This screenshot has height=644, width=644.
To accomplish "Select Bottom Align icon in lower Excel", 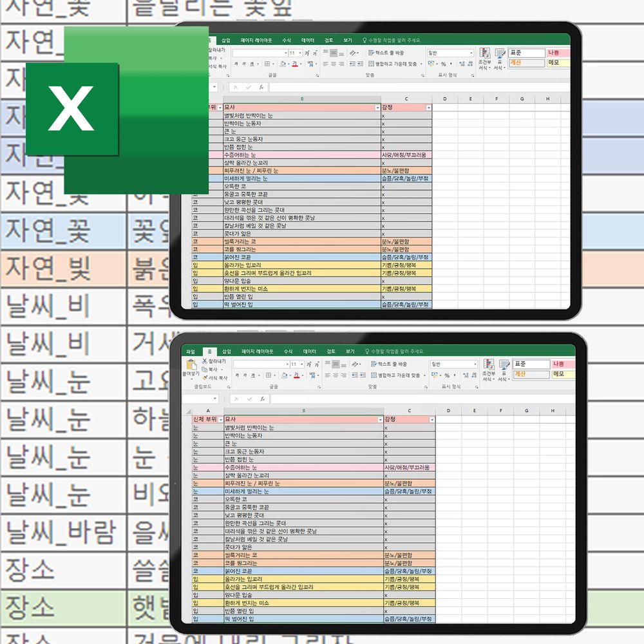I will (344, 365).
